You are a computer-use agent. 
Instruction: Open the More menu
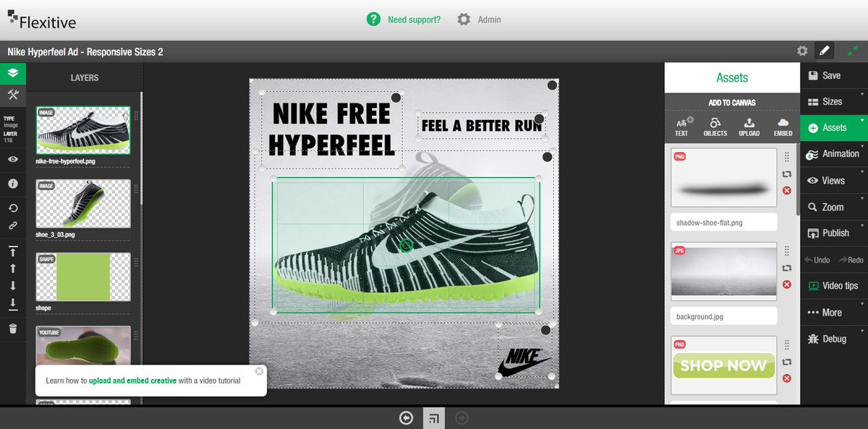coord(833,313)
